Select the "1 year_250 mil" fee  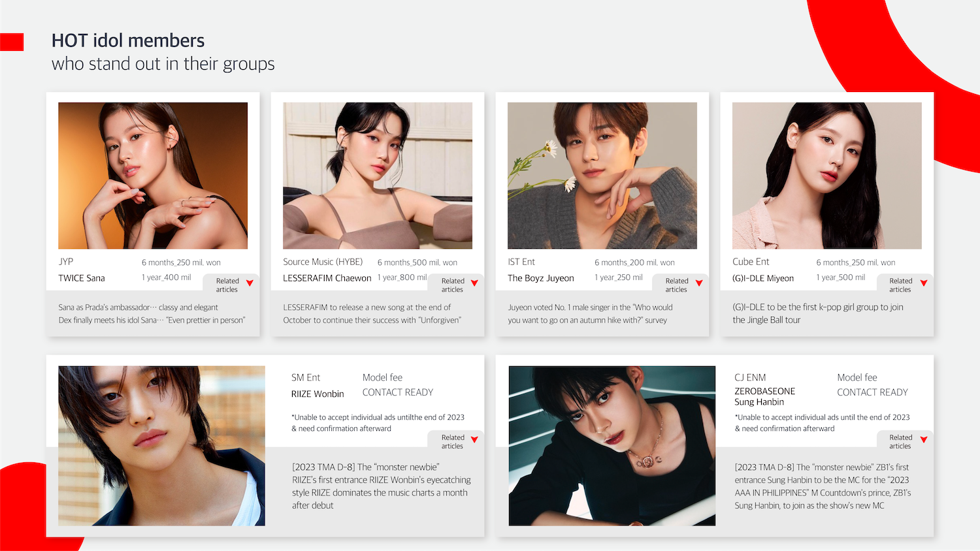(x=619, y=277)
